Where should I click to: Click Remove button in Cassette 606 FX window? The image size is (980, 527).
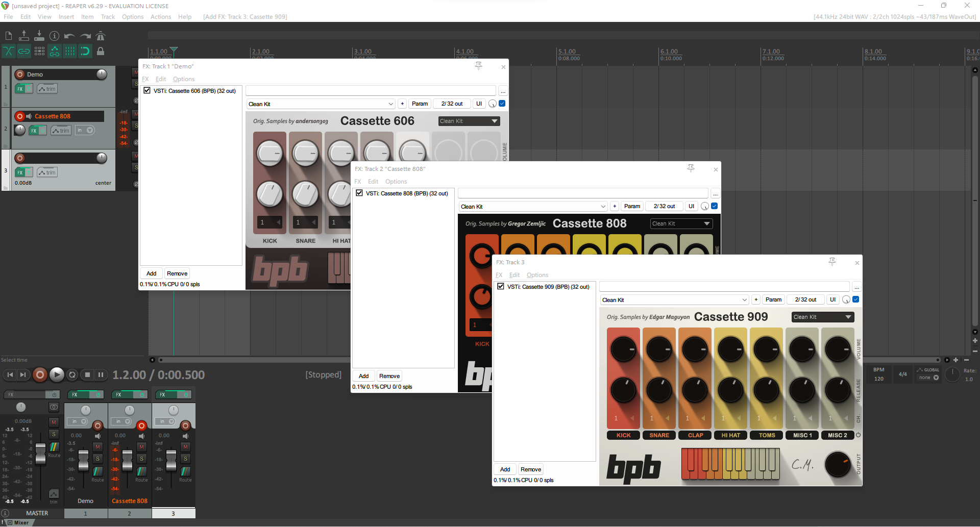tap(177, 273)
